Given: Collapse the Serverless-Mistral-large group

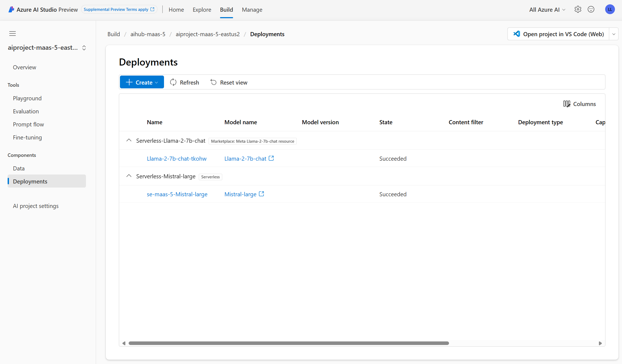Looking at the screenshot, I should coord(129,176).
